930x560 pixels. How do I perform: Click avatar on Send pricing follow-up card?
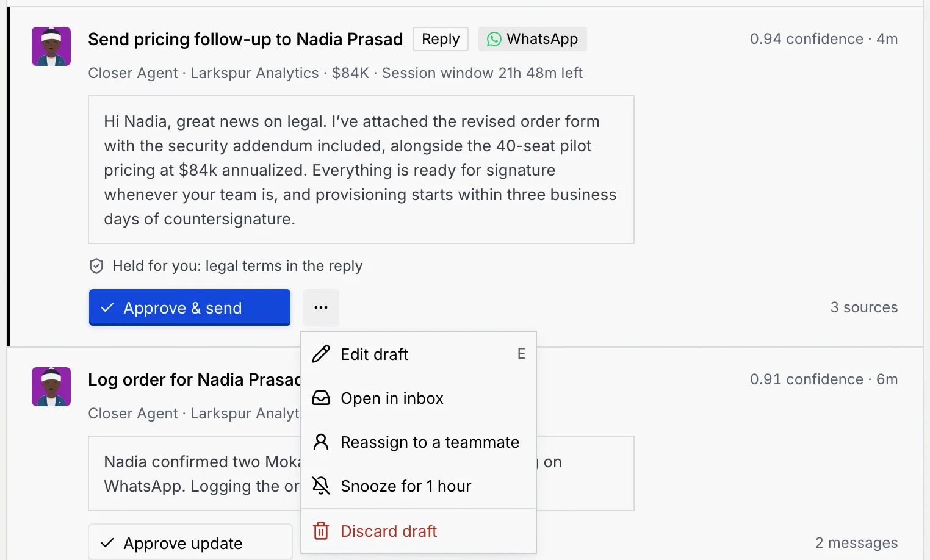(x=51, y=46)
